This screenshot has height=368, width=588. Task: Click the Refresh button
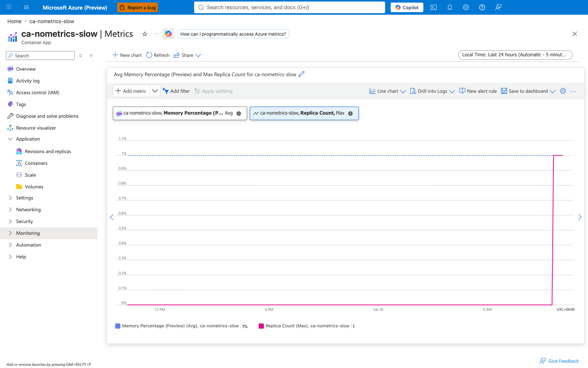pyautogui.click(x=158, y=55)
